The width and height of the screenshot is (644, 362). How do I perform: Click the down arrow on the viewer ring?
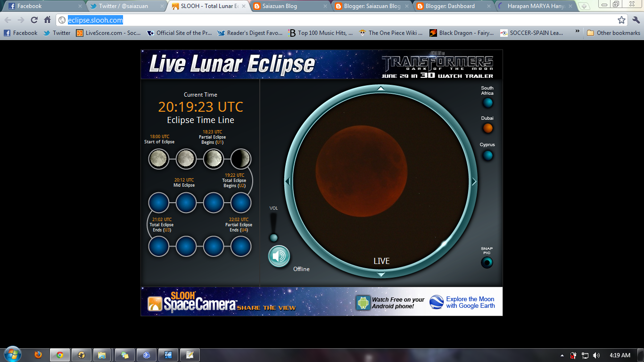[381, 274]
